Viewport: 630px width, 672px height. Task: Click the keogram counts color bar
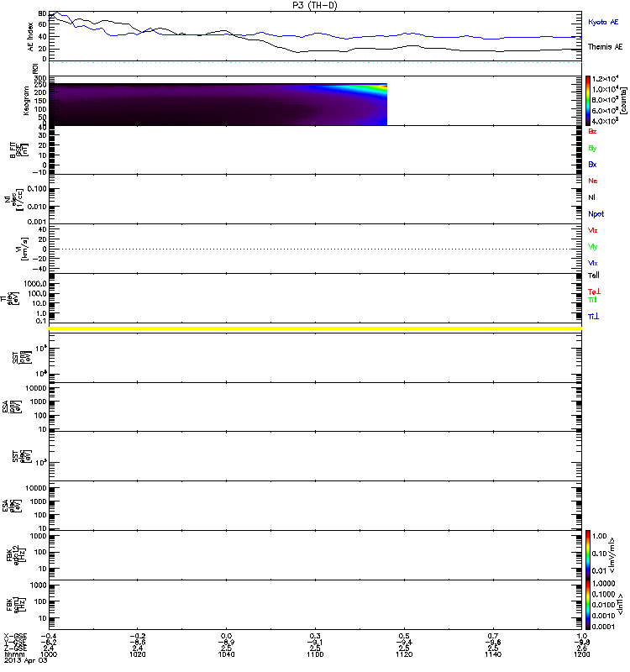pyautogui.click(x=588, y=101)
